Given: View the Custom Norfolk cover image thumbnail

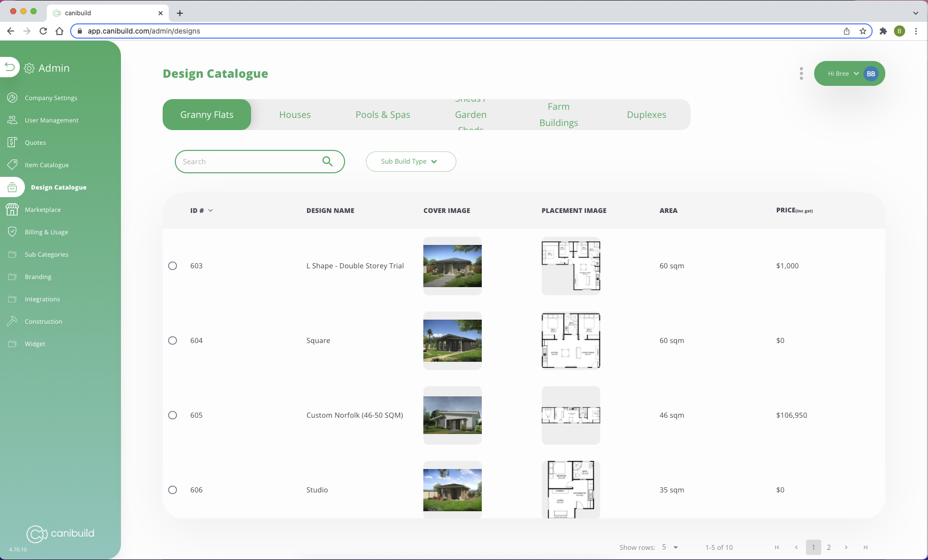Looking at the screenshot, I should [x=452, y=415].
